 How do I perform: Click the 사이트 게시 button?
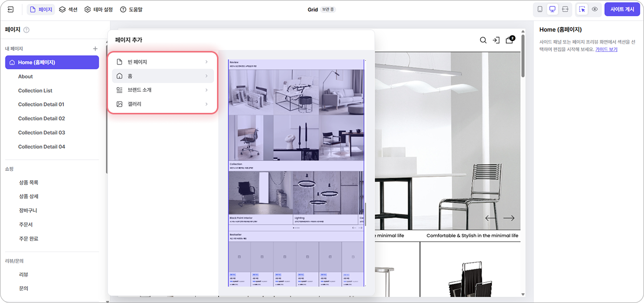click(x=622, y=9)
